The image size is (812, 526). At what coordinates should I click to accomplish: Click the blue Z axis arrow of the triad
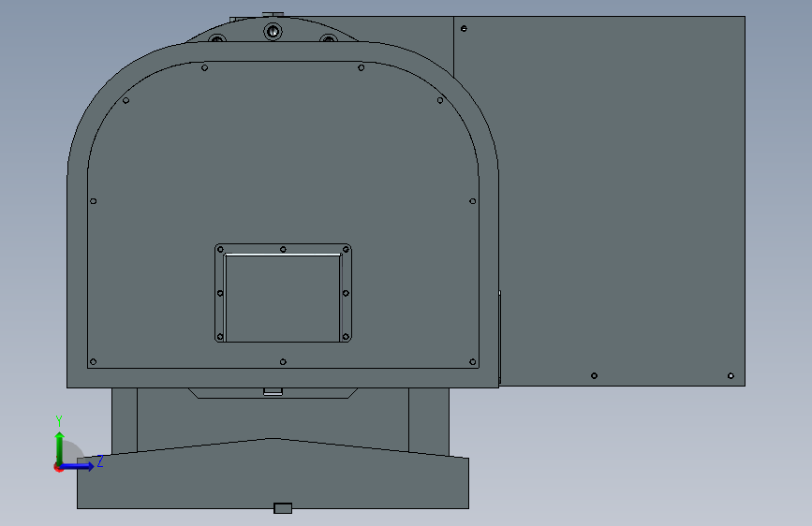point(78,466)
